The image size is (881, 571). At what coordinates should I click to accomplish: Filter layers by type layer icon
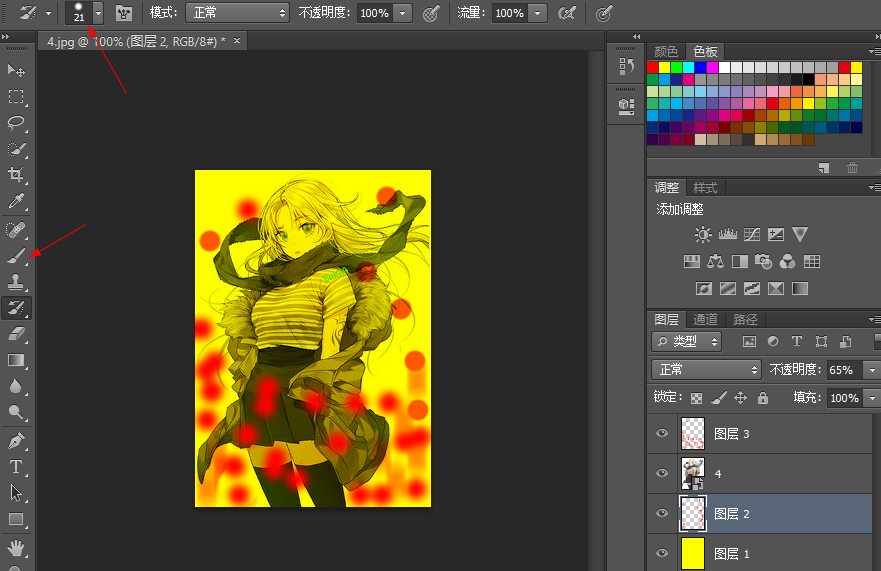(x=797, y=341)
